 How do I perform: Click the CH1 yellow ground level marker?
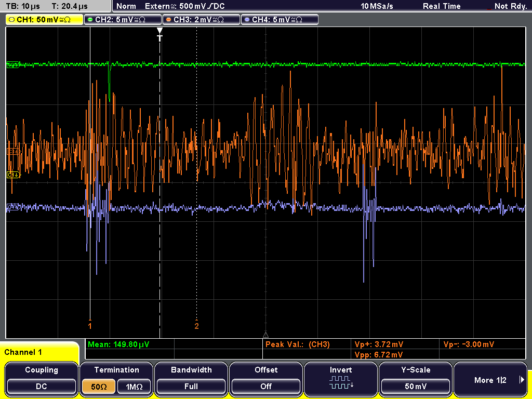click(x=14, y=175)
